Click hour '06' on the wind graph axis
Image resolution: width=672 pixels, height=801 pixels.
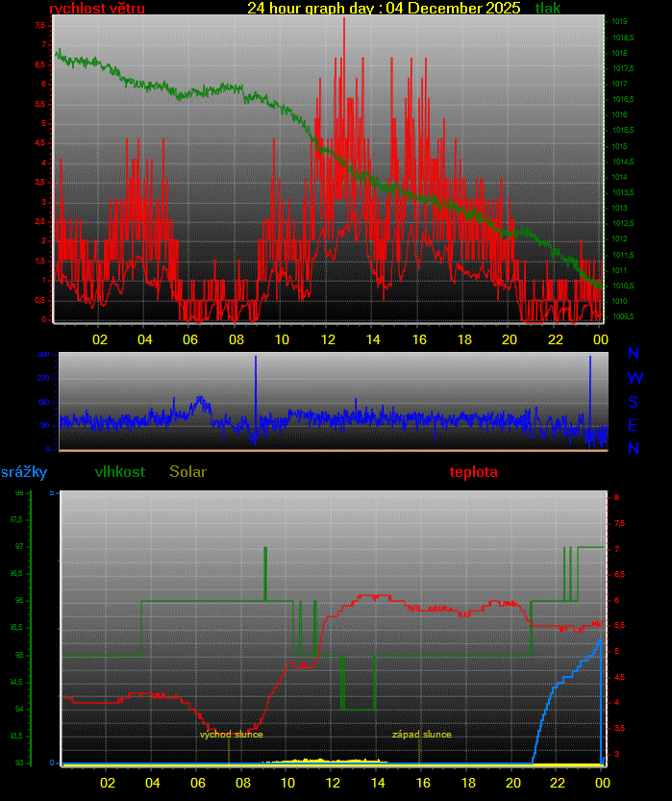190,339
